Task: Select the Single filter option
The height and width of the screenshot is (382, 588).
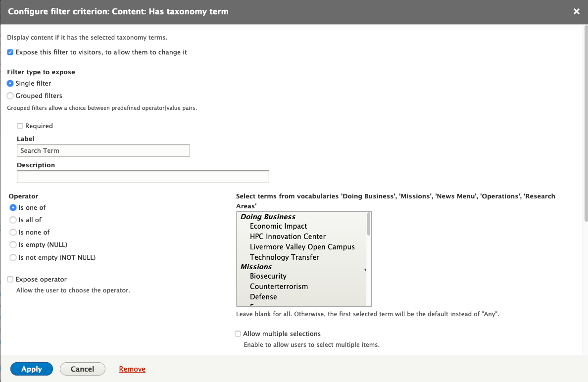Action: point(10,83)
